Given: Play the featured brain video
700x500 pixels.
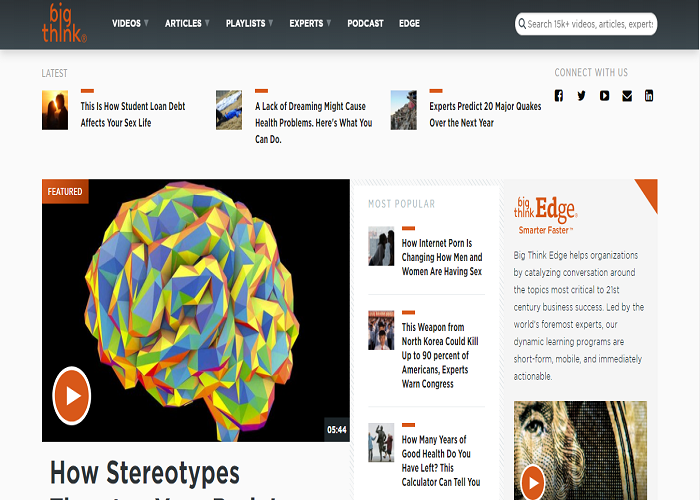Looking at the screenshot, I should [x=71, y=395].
